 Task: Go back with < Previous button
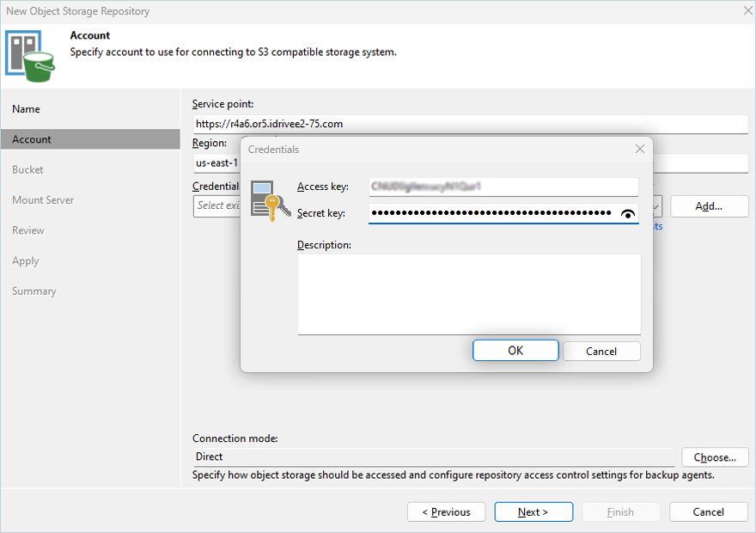(x=446, y=512)
